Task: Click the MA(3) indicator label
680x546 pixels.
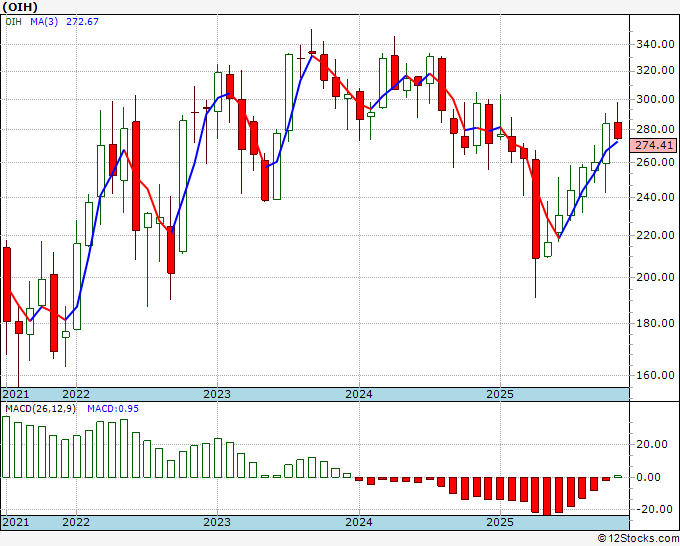Action: [x=44, y=21]
